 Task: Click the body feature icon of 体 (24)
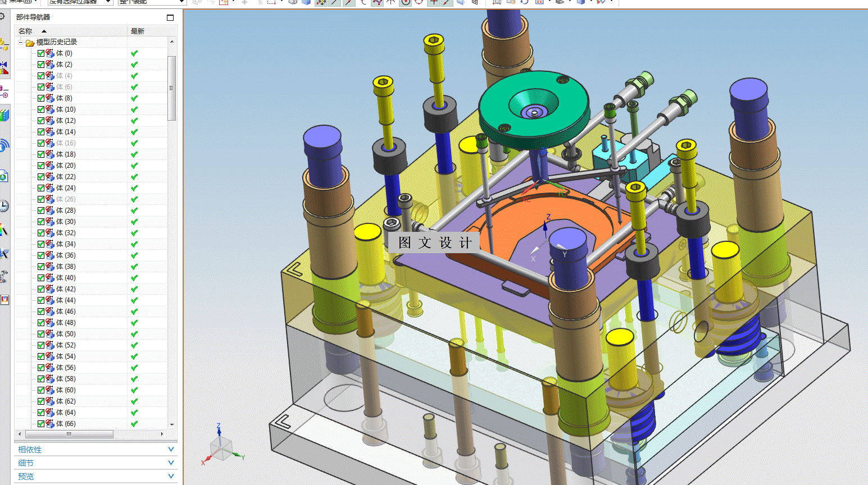point(51,188)
